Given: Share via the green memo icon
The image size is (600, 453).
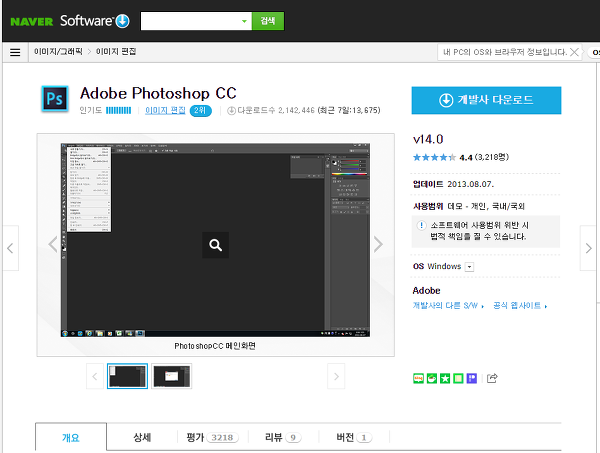Looking at the screenshot, I should click(x=458, y=378).
